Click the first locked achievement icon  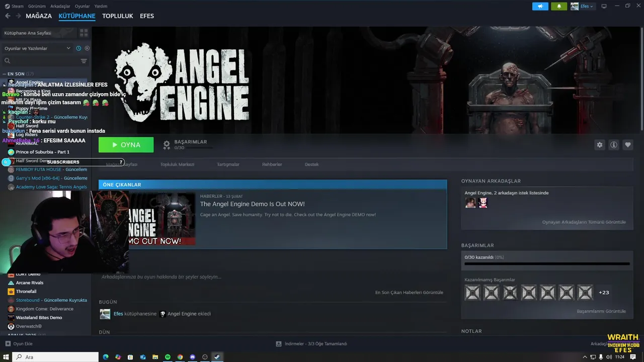[472, 293]
